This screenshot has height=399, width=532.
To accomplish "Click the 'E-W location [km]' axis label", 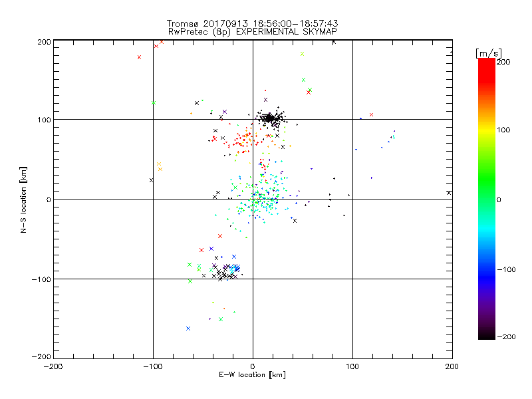I will coord(252,375).
